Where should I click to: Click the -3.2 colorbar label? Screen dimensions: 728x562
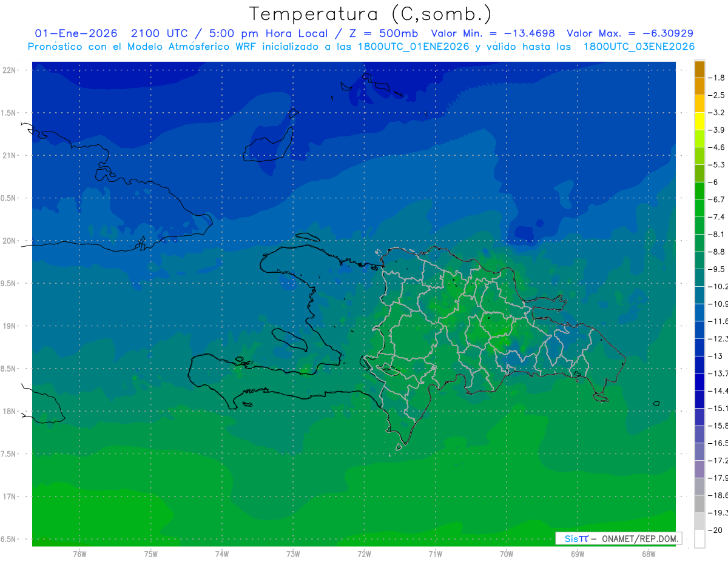[716, 113]
